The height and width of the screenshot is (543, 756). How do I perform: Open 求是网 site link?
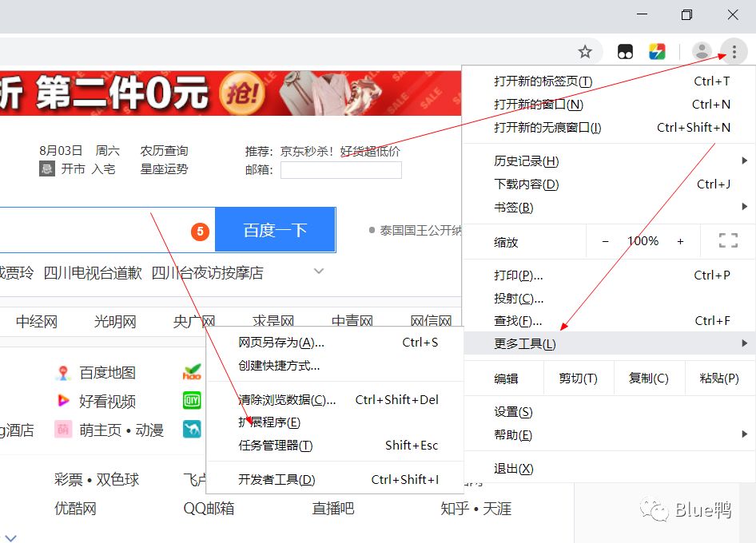(x=273, y=321)
